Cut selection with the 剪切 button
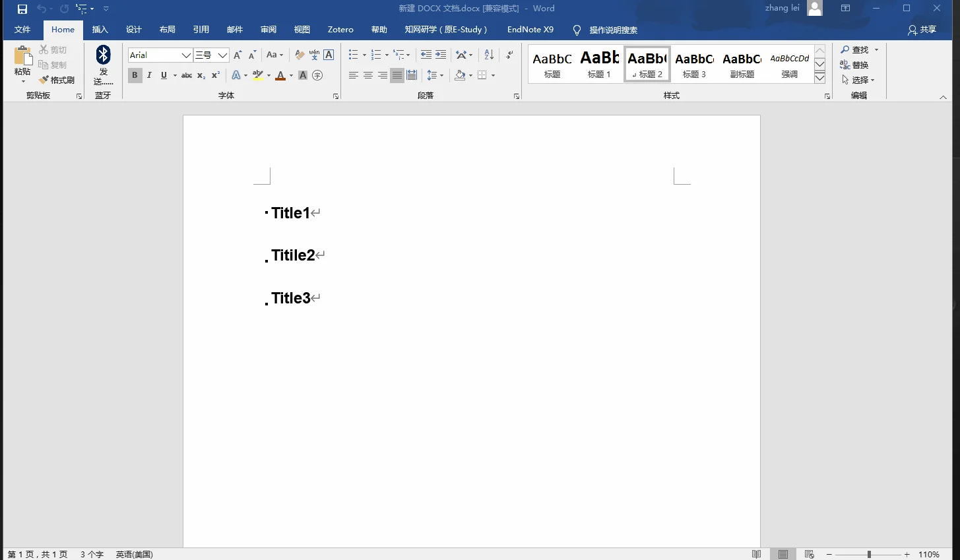 click(53, 49)
